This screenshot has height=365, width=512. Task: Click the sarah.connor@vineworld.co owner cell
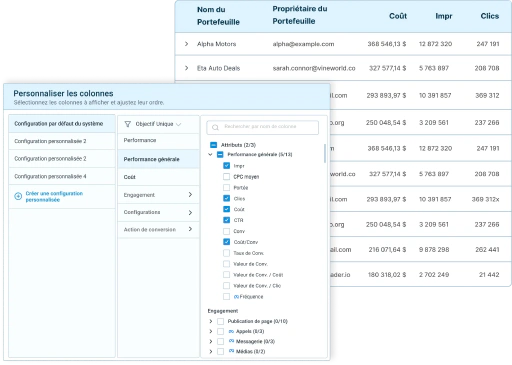(314, 68)
